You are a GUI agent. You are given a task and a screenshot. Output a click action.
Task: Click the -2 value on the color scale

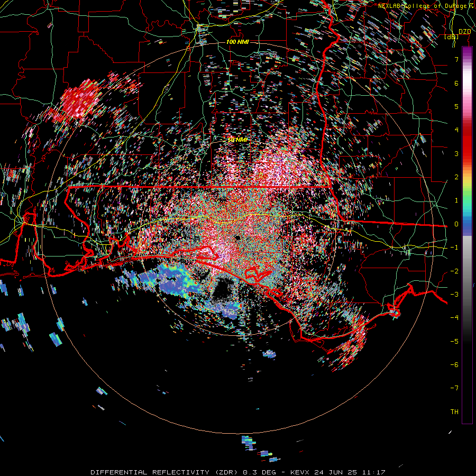pos(454,271)
